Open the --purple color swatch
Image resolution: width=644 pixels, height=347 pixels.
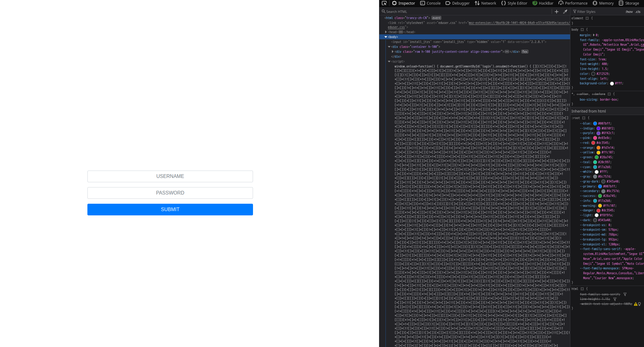[x=598, y=133]
